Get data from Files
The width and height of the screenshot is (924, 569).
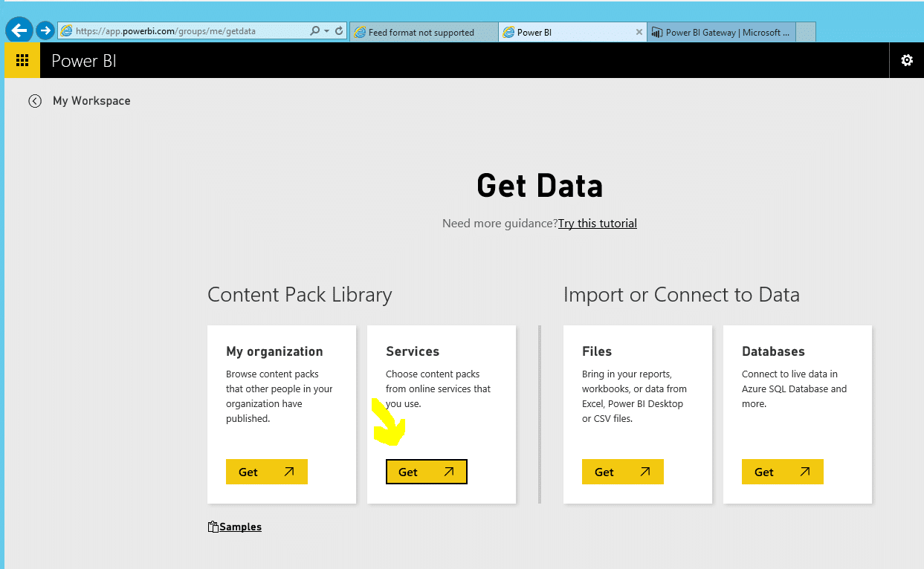point(622,471)
